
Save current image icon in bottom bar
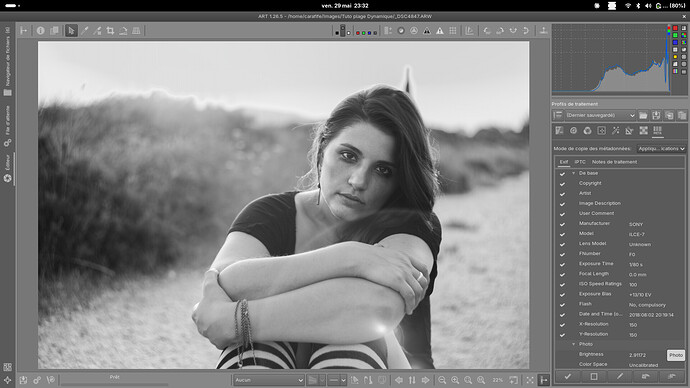(23, 380)
